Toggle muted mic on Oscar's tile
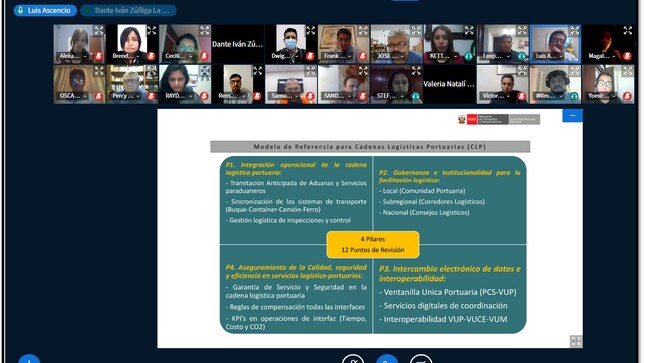The width and height of the screenshot is (645, 363). pos(98,96)
